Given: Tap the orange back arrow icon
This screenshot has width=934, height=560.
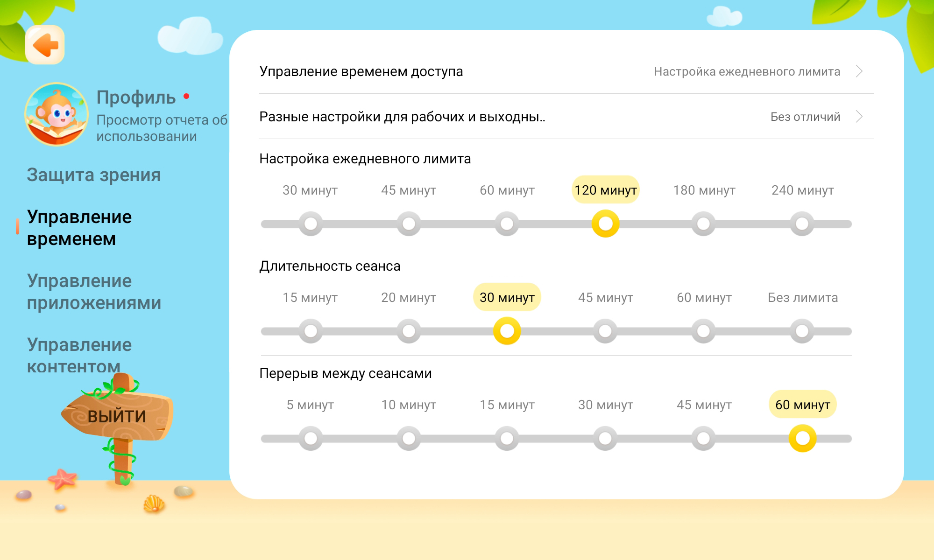Looking at the screenshot, I should 45,45.
